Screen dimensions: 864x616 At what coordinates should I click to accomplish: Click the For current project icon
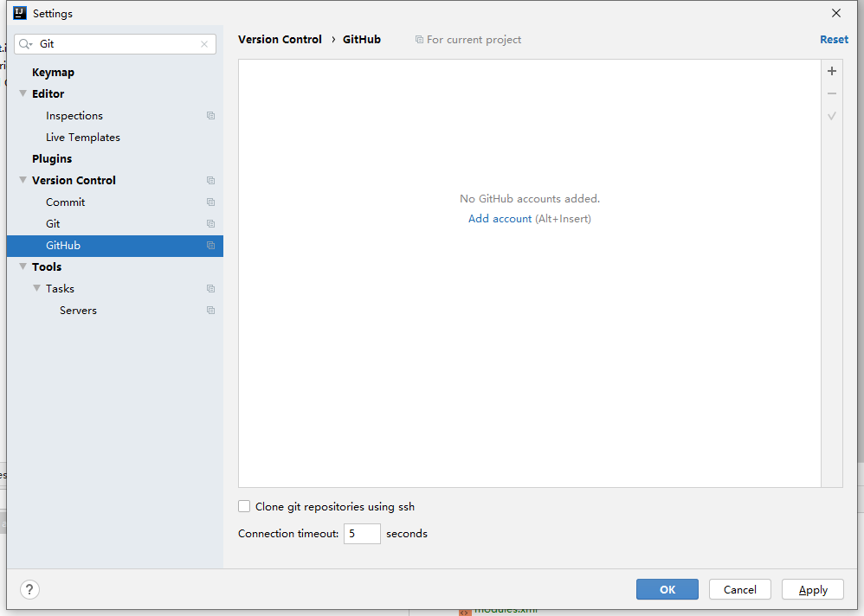(x=419, y=40)
